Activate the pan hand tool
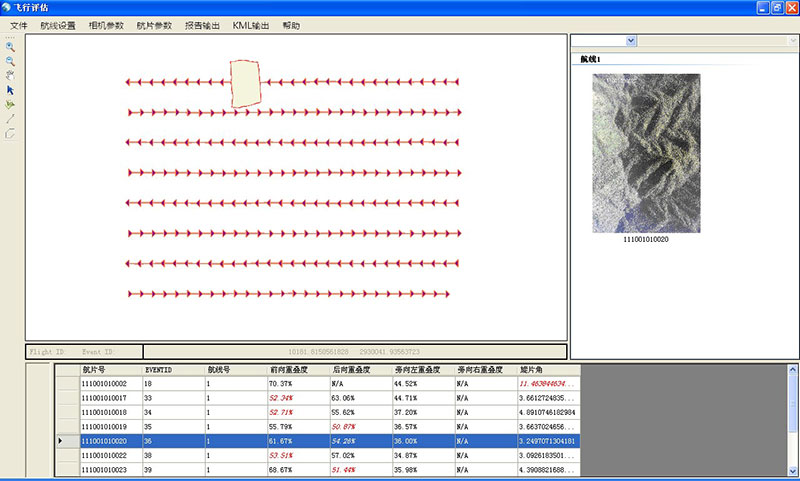The image size is (800, 481). (x=10, y=75)
